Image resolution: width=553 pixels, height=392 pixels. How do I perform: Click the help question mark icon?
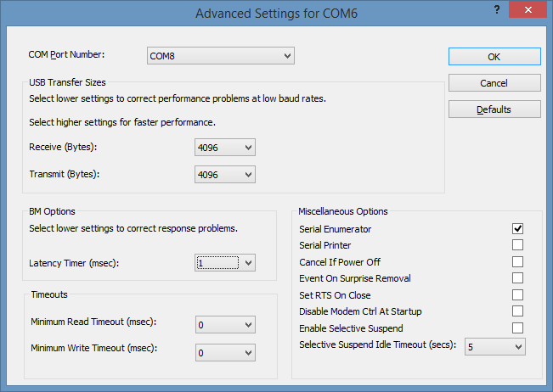[497, 10]
